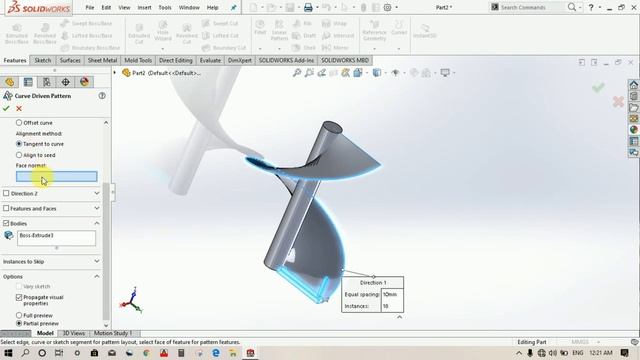Image resolution: width=640 pixels, height=360 pixels.
Task: Select Full preview option
Action: [19, 315]
